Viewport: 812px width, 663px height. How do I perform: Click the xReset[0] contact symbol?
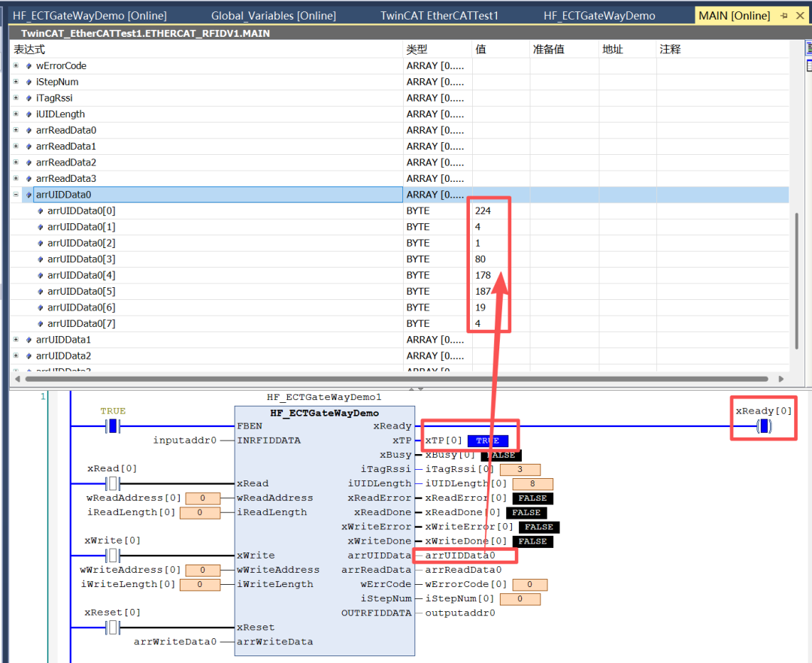point(113,627)
